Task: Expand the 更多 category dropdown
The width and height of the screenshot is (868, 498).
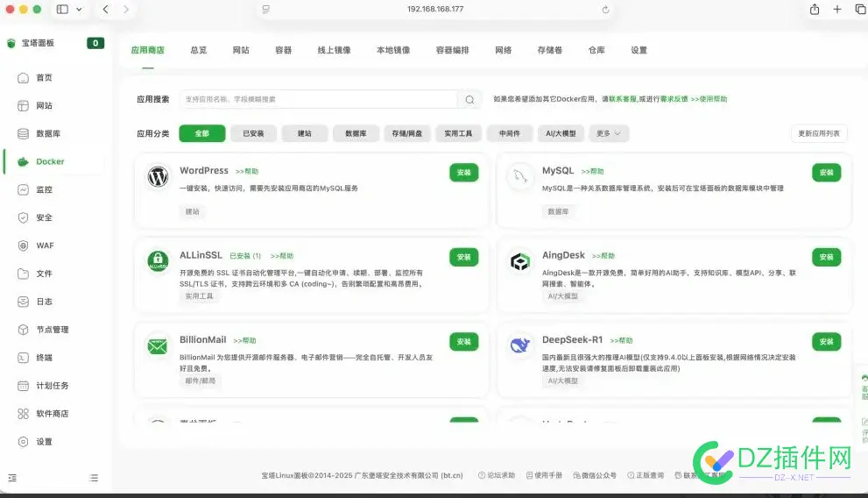Action: point(609,133)
